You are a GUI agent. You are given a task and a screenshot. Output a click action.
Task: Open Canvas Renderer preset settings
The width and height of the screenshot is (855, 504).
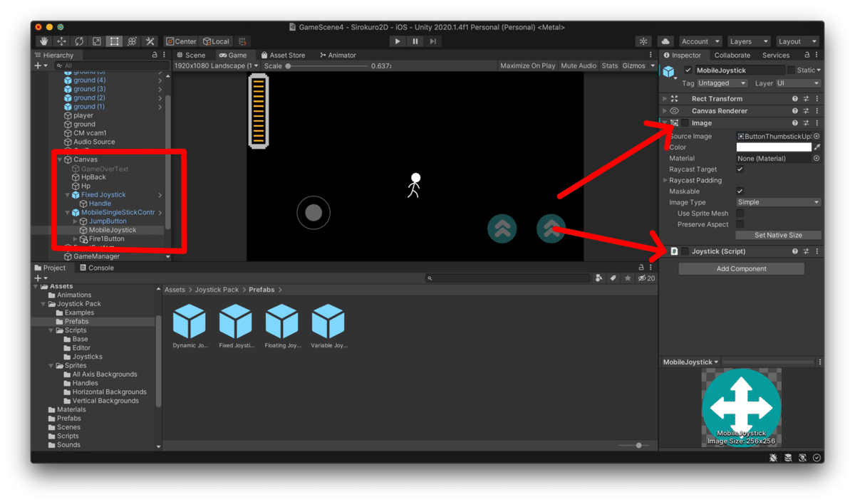coord(807,111)
